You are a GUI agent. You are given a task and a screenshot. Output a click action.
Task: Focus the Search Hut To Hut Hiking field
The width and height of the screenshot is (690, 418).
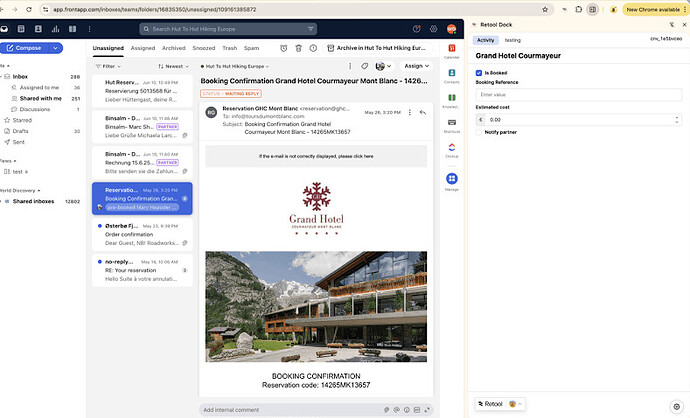[228, 29]
